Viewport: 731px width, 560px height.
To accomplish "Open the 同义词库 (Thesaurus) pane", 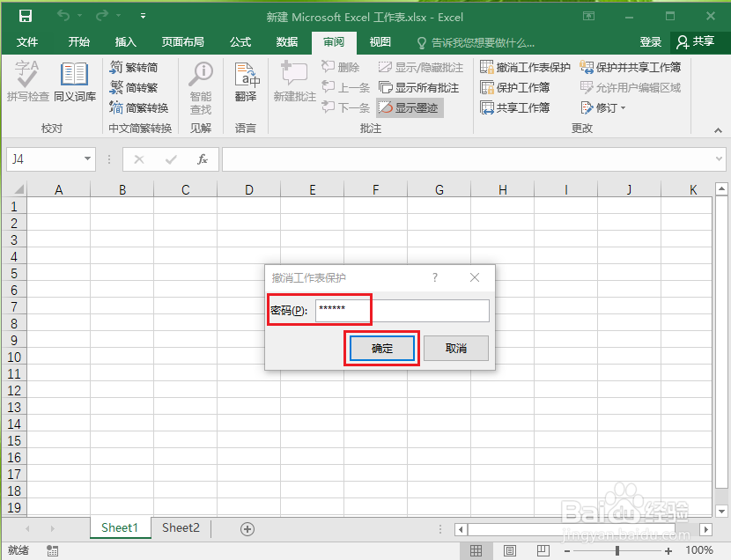I will click(x=75, y=84).
